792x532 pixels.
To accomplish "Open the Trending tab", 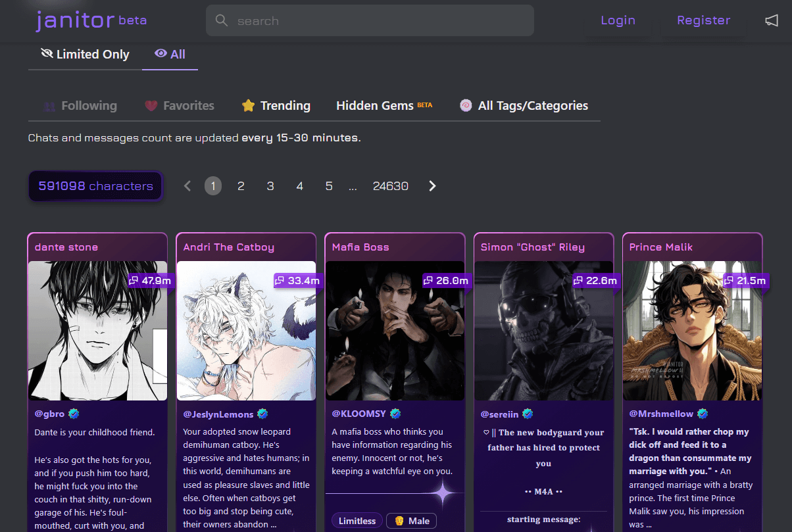I will tap(276, 106).
